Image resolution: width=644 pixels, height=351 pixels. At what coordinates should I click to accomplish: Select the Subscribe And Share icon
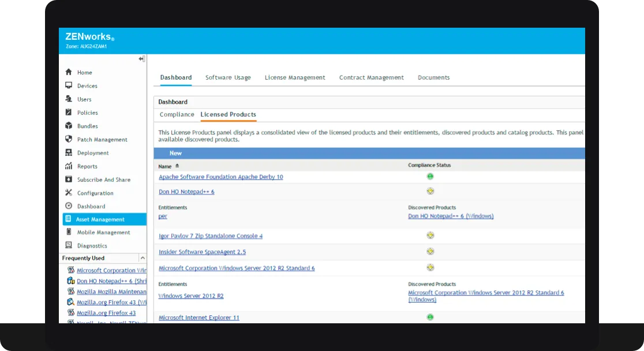(x=68, y=180)
